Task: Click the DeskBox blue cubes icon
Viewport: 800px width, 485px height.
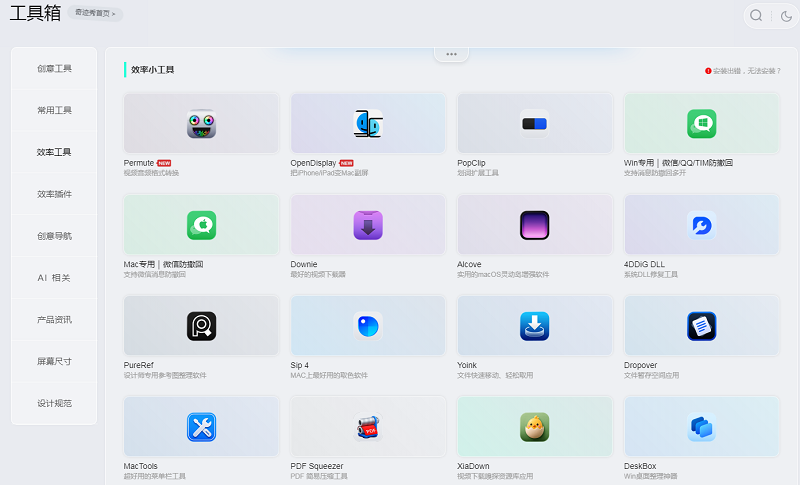Action: 702,427
